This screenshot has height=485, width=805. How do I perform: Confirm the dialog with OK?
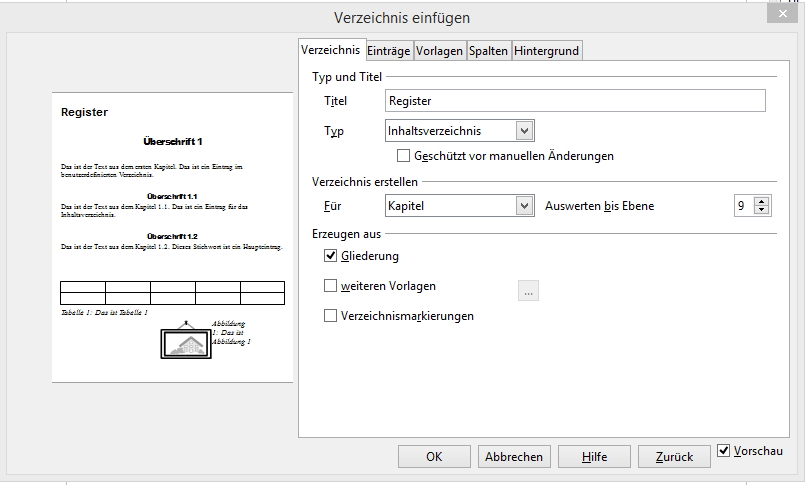(x=434, y=457)
